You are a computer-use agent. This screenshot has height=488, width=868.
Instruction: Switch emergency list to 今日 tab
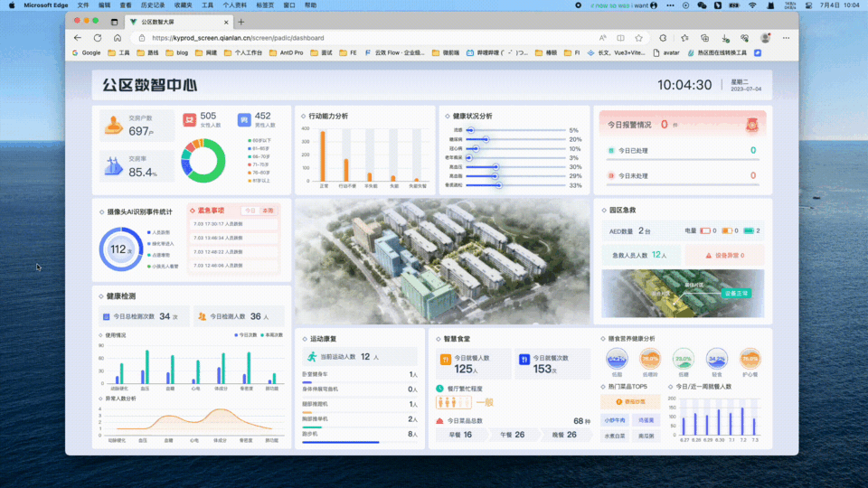250,211
